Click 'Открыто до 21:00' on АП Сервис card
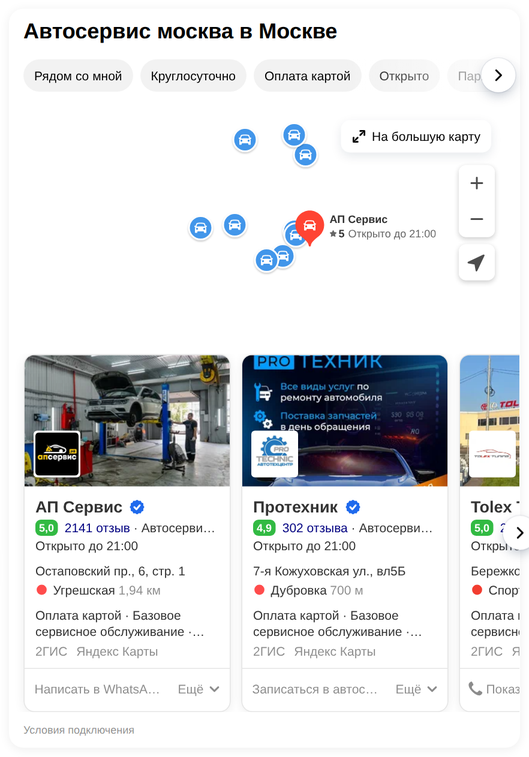 pyautogui.click(x=87, y=547)
